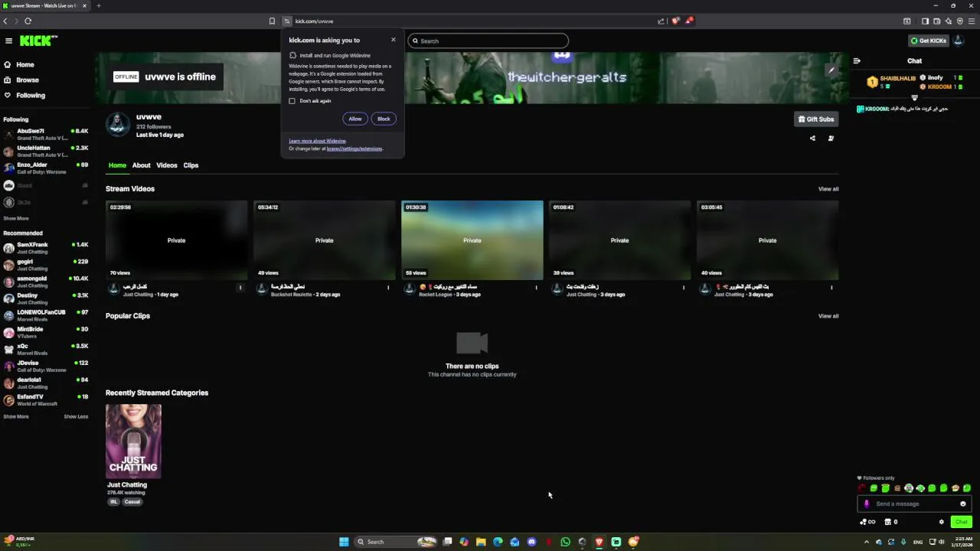Open asmongold channel in Recommended
Image resolution: width=980 pixels, height=551 pixels.
46,282
